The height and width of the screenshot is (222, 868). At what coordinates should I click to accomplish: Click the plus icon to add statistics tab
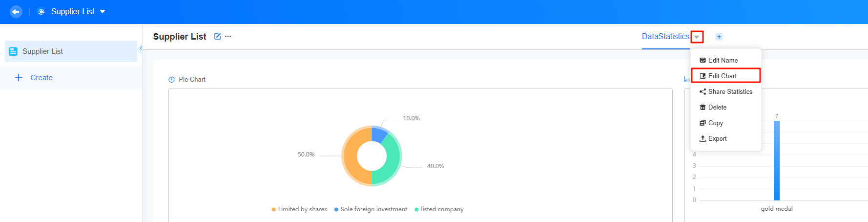pos(719,37)
